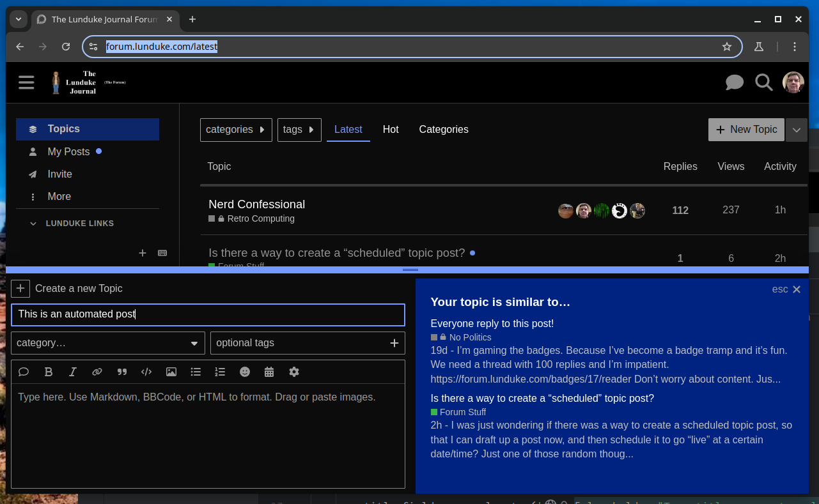Screen dimensions: 819x504
Task: Close the similar topics panel
Action: [x=797, y=289]
